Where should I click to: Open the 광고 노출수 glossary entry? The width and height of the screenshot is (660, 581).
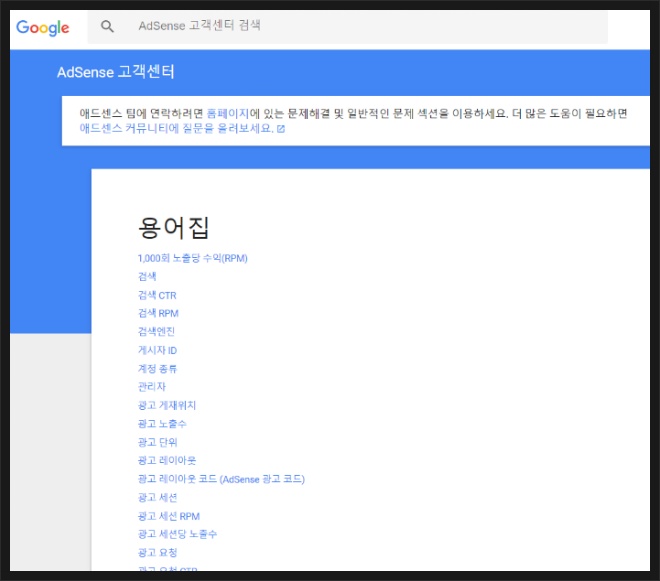[162, 424]
